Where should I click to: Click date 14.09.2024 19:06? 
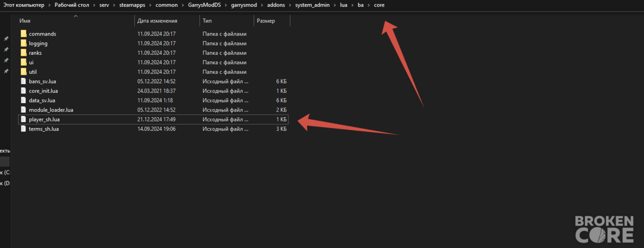157,129
